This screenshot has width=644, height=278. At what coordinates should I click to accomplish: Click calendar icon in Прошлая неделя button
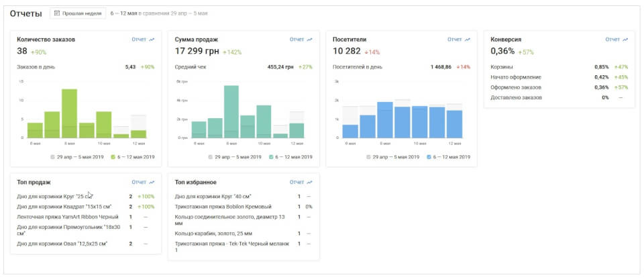pos(58,13)
